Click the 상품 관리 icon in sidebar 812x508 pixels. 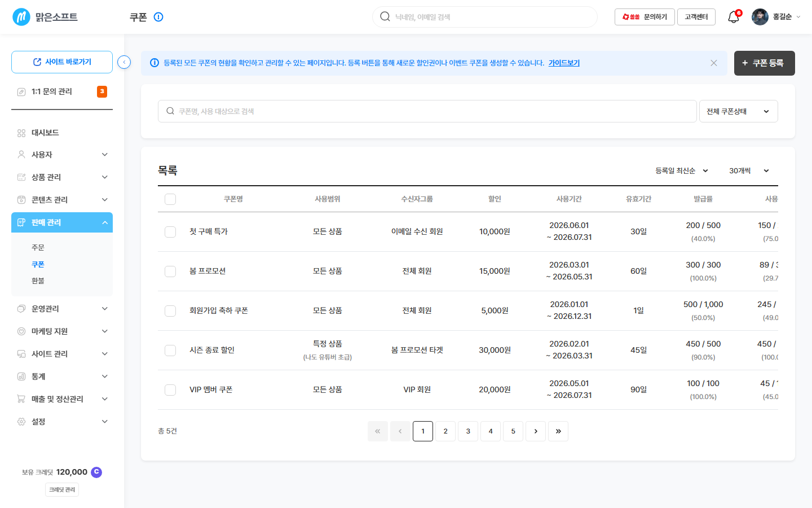[x=21, y=177]
